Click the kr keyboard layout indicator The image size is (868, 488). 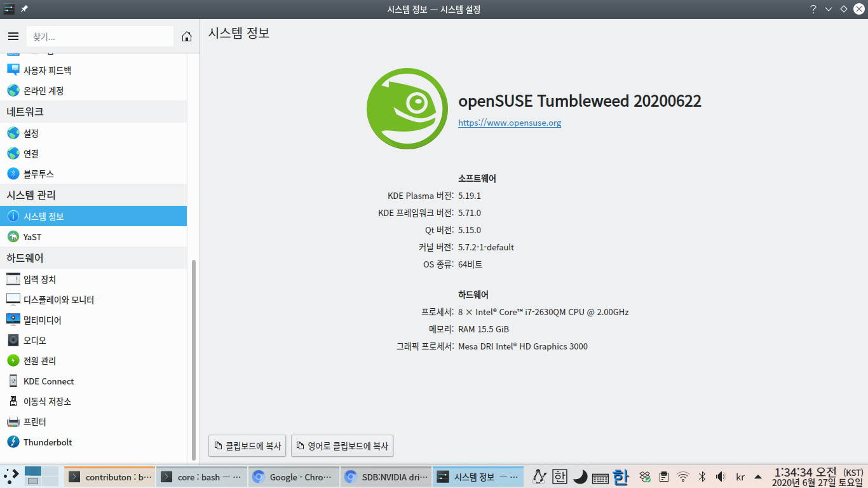pyautogui.click(x=740, y=477)
